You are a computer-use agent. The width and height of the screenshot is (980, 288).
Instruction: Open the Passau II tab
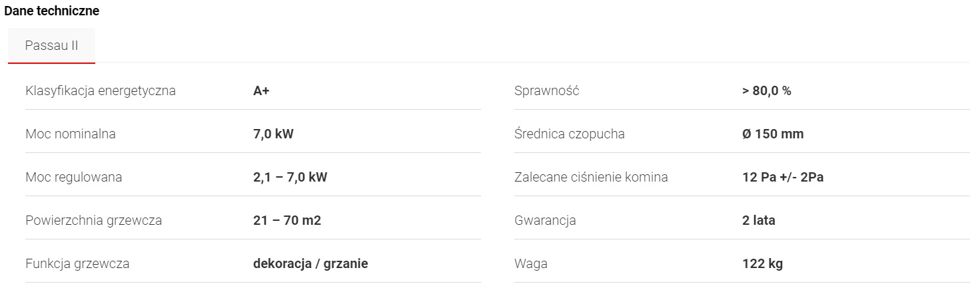[51, 46]
